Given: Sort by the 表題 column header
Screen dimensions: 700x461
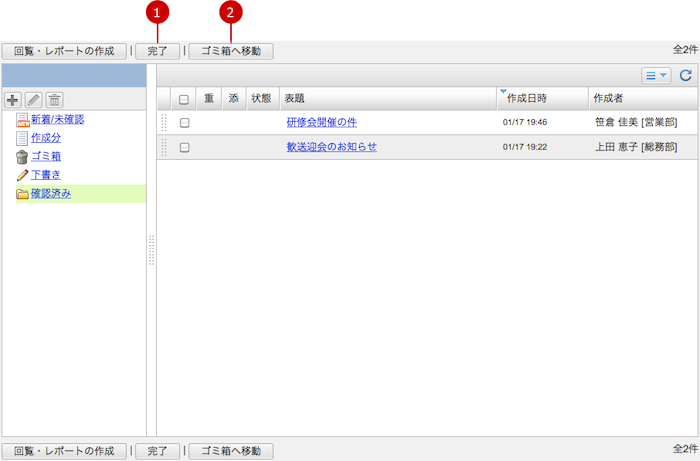Looking at the screenshot, I should pyautogui.click(x=388, y=99).
